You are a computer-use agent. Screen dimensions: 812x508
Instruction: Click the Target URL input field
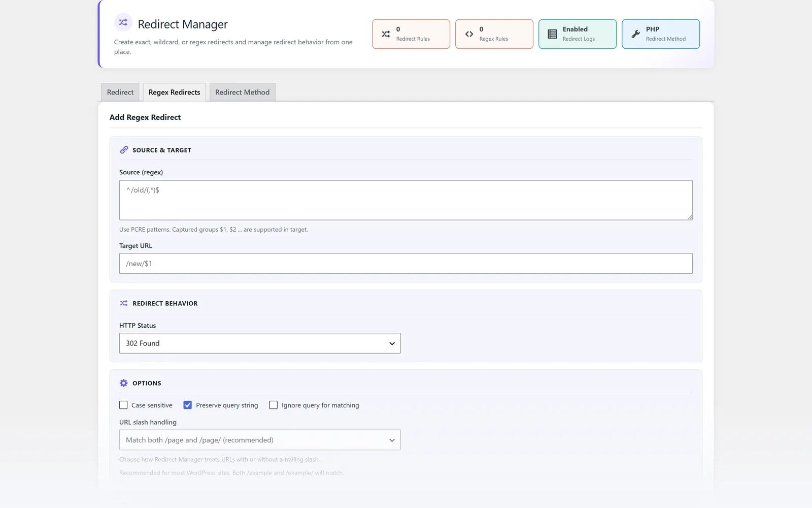pos(406,264)
